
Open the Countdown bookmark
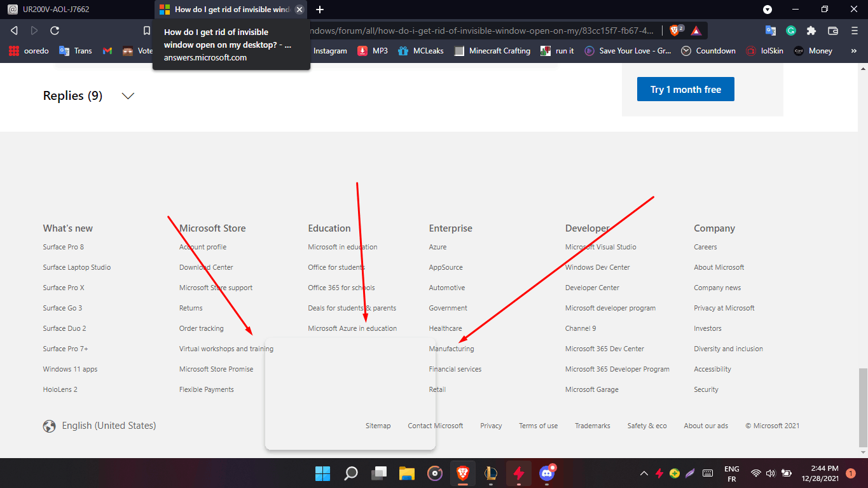pyautogui.click(x=708, y=51)
